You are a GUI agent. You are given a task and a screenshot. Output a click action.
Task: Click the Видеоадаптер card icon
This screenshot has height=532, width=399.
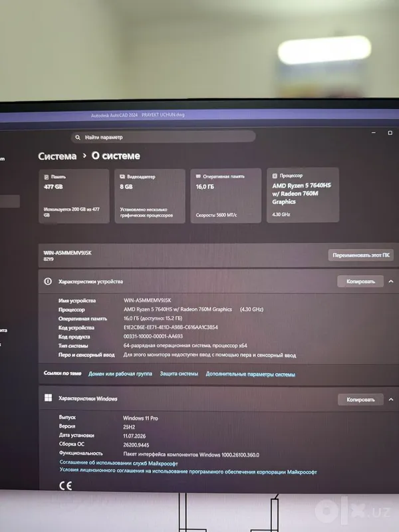122,177
